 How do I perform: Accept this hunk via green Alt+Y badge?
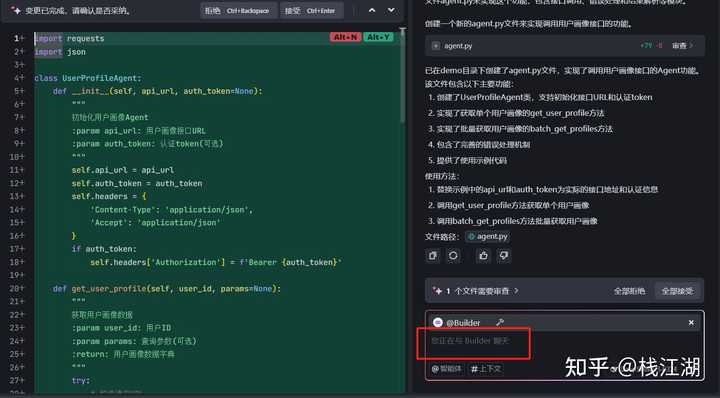pos(379,37)
